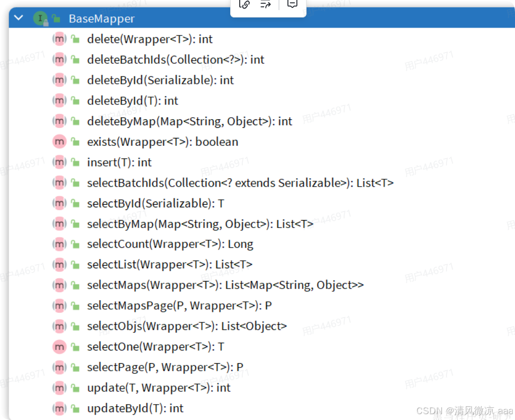This screenshot has height=420, width=515.
Task: Select deleteById(Serializable) method entry
Action: 160,80
